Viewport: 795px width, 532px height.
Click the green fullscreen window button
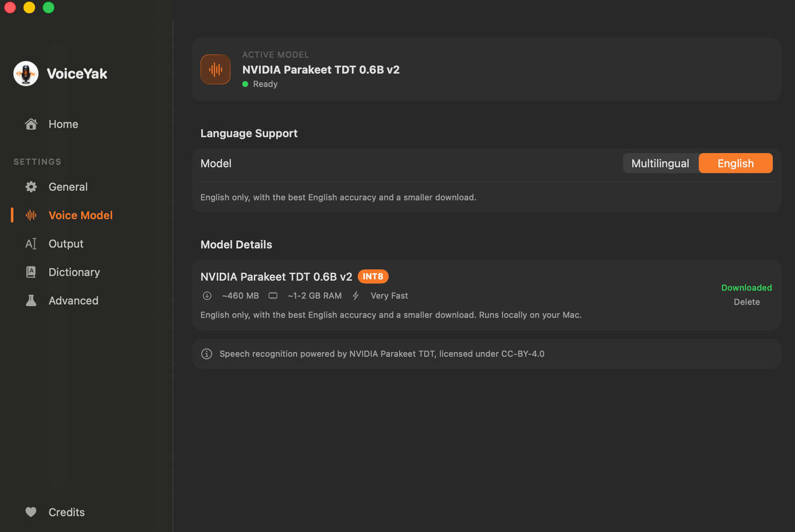(49, 7)
